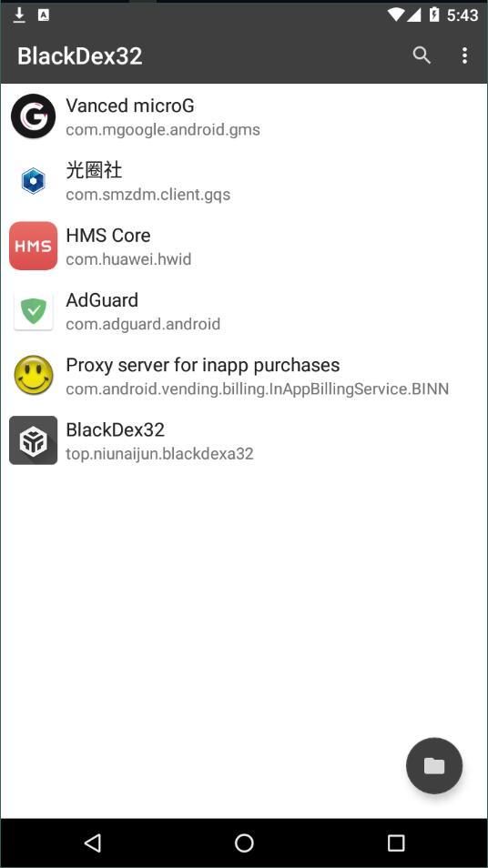Tap the Wi-Fi status icon
The width and height of the screenshot is (488, 868).
[395, 15]
